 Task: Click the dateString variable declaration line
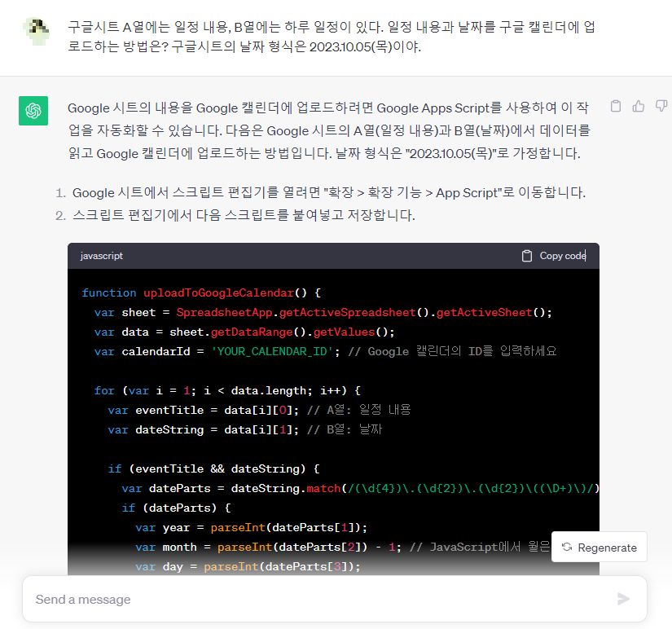pyautogui.click(x=244, y=429)
